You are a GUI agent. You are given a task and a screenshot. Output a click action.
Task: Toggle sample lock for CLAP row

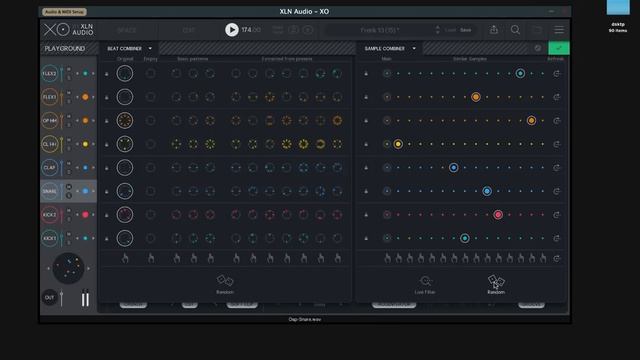tap(366, 168)
